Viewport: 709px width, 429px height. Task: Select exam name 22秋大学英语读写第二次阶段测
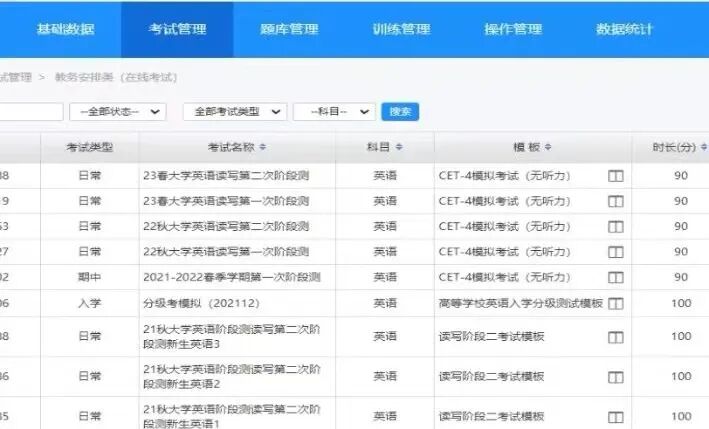[x=226, y=226]
